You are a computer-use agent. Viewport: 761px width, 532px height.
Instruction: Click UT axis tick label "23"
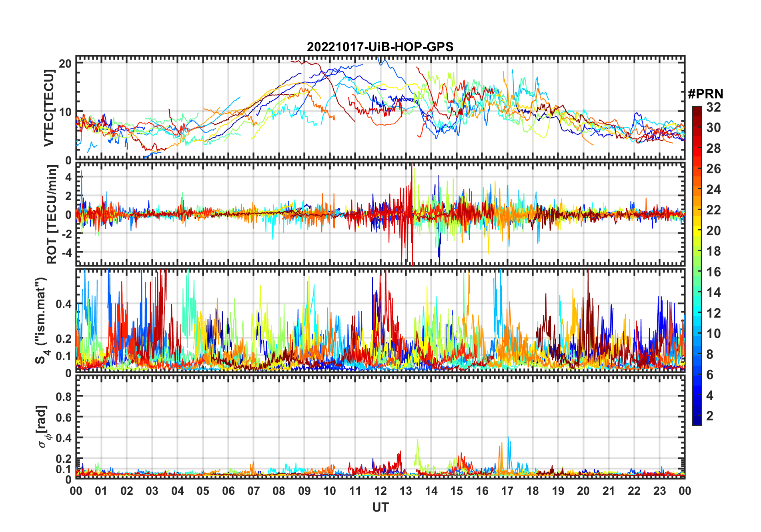tap(659, 491)
